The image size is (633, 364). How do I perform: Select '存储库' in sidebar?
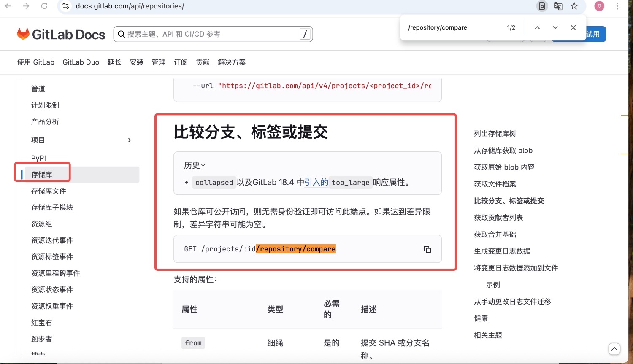(82, 175)
